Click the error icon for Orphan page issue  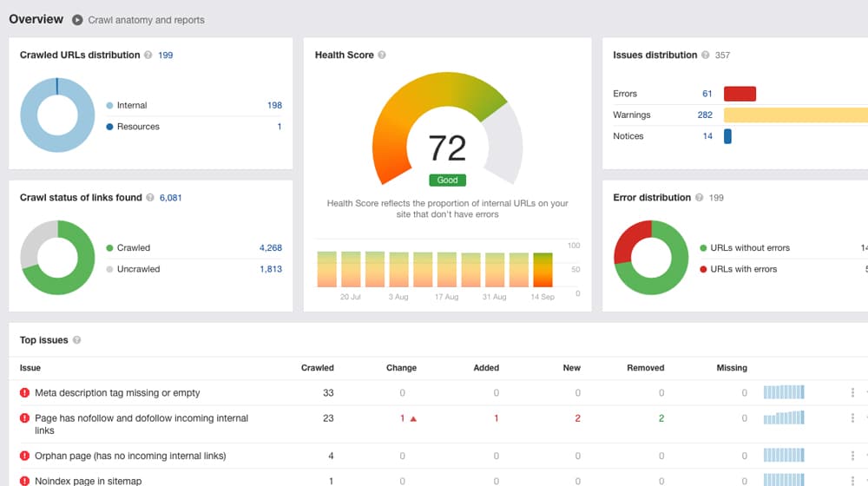pyautogui.click(x=24, y=456)
